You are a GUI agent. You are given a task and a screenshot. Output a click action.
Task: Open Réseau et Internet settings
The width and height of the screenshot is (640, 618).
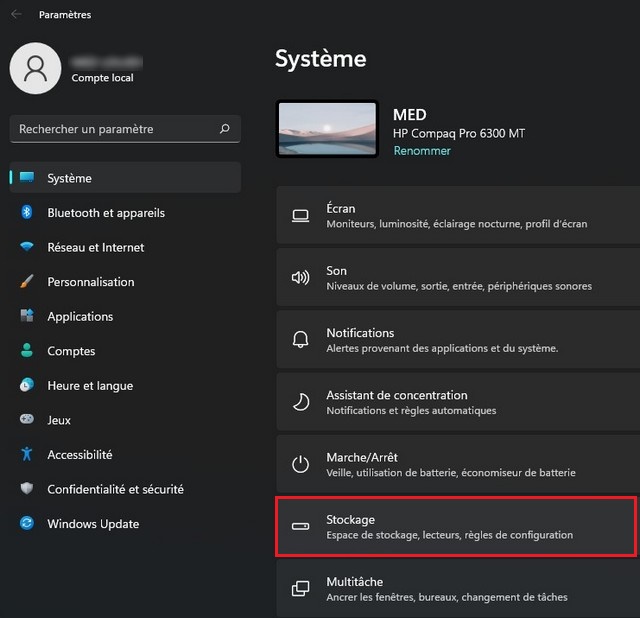[x=95, y=247]
